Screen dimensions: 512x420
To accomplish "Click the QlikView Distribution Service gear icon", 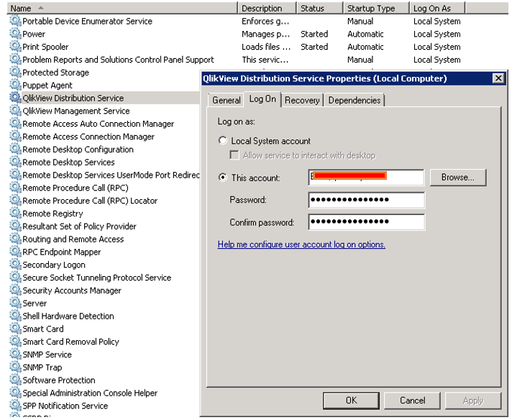I will [x=15, y=97].
